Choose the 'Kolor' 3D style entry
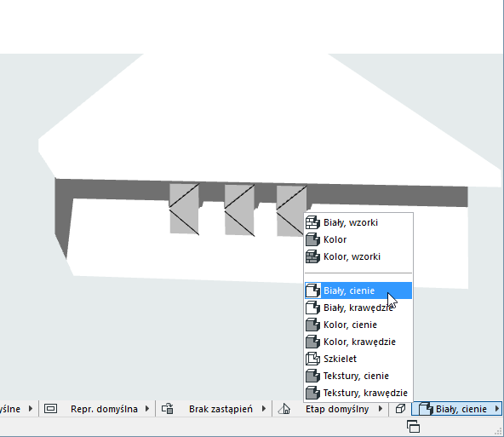Screen dimensions: 504x437 pos(358,239)
